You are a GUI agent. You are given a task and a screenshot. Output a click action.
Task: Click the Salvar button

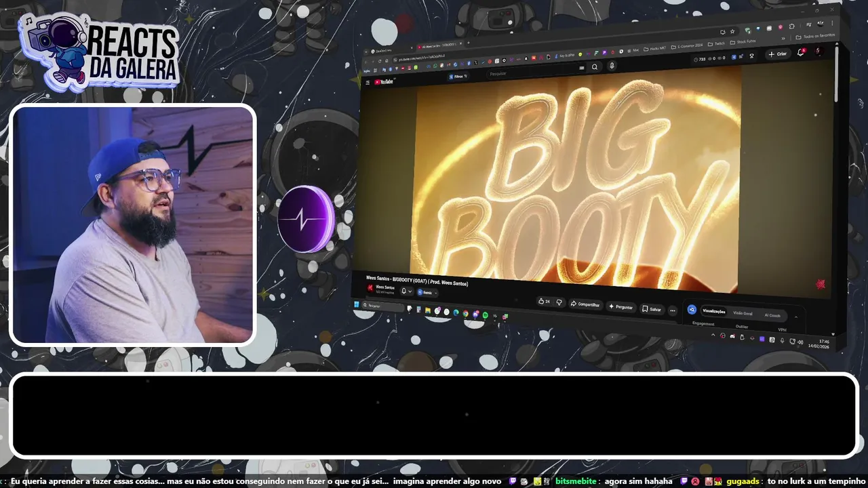pos(652,309)
